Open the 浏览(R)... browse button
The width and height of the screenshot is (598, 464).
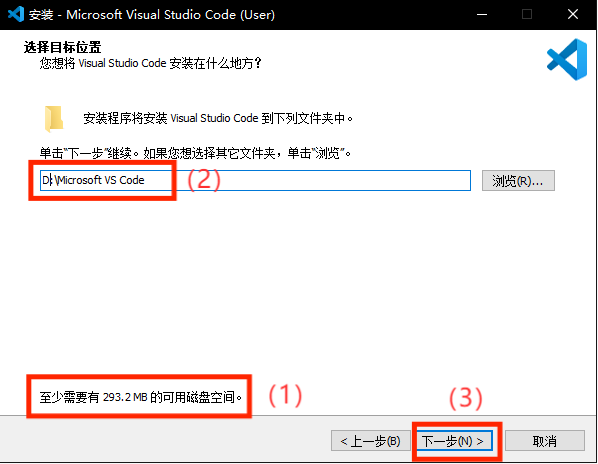[518, 180]
